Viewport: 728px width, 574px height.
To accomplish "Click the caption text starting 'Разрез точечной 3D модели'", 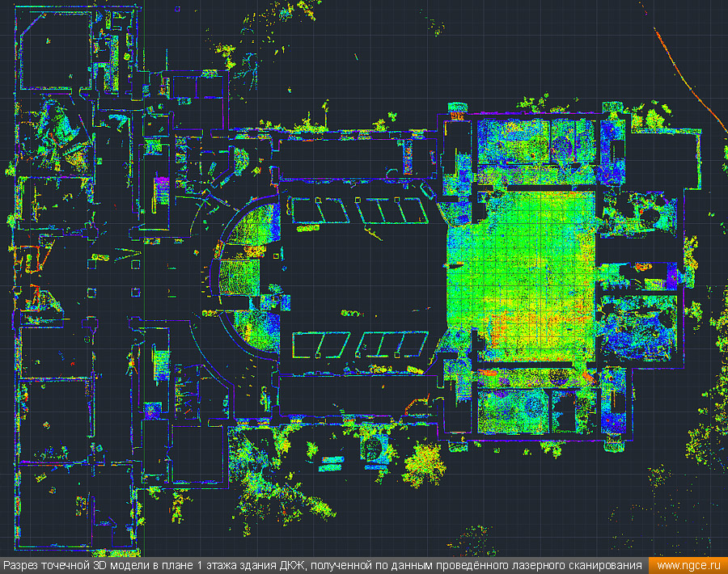I will [x=323, y=566].
